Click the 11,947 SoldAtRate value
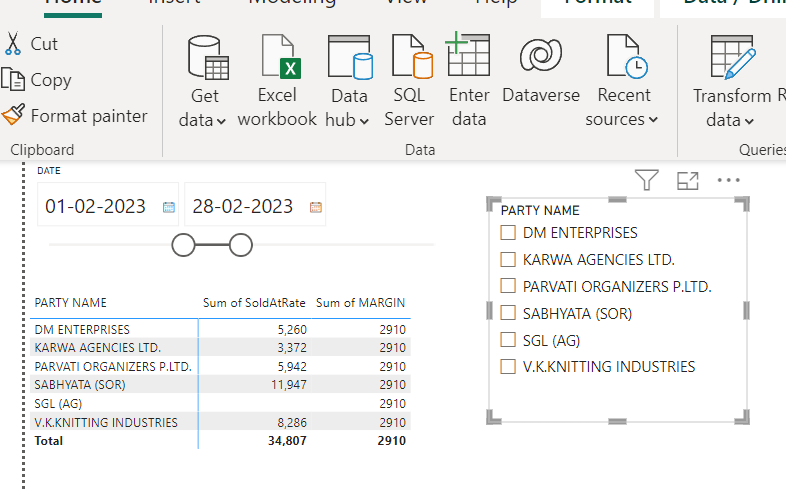The height and width of the screenshot is (489, 786). tap(289, 385)
